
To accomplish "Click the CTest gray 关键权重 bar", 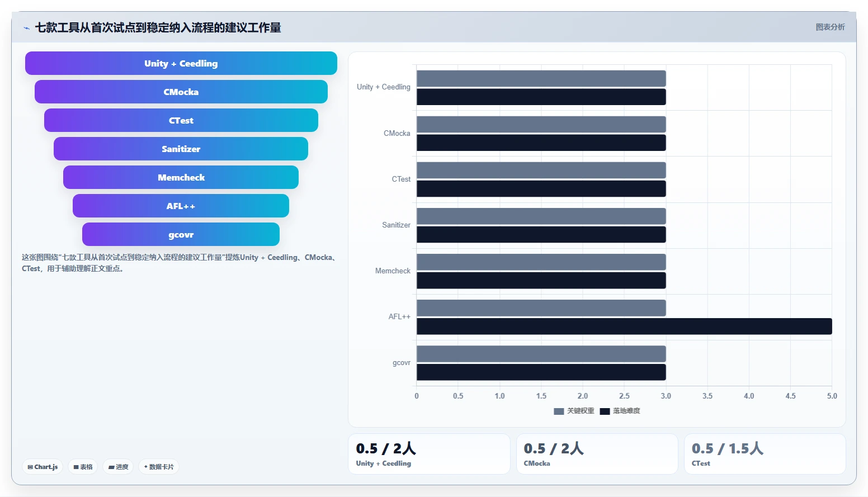I will (x=541, y=171).
